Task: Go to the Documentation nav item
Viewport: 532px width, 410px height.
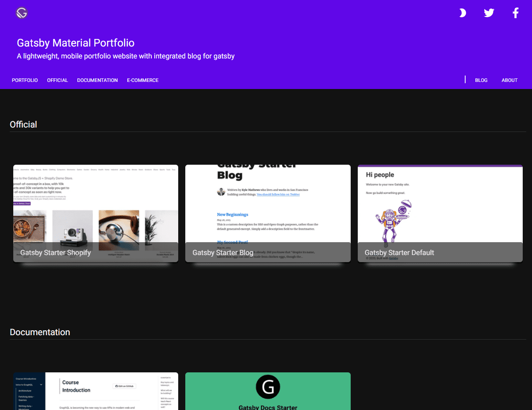Action: 97,80
